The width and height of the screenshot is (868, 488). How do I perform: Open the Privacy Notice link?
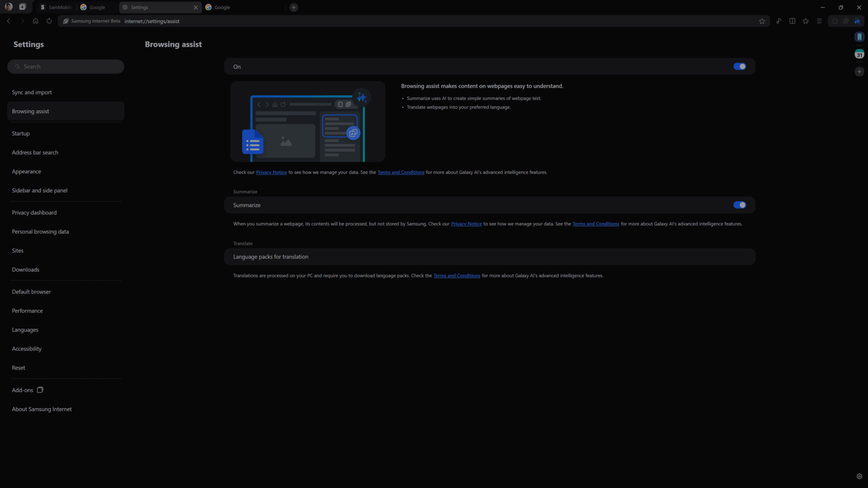tap(271, 172)
